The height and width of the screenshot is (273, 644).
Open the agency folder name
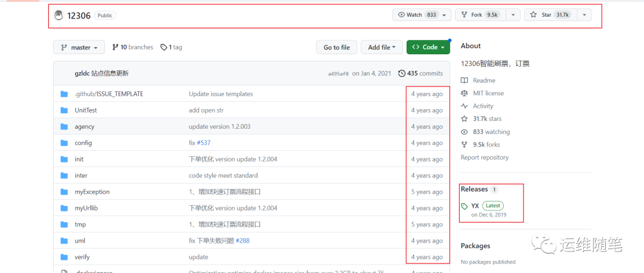pyautogui.click(x=85, y=126)
